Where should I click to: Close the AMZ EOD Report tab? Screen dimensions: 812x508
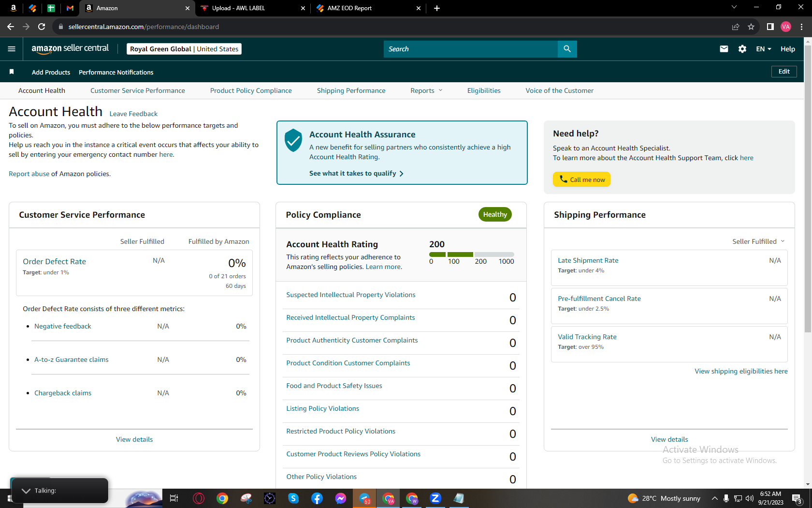pos(419,8)
